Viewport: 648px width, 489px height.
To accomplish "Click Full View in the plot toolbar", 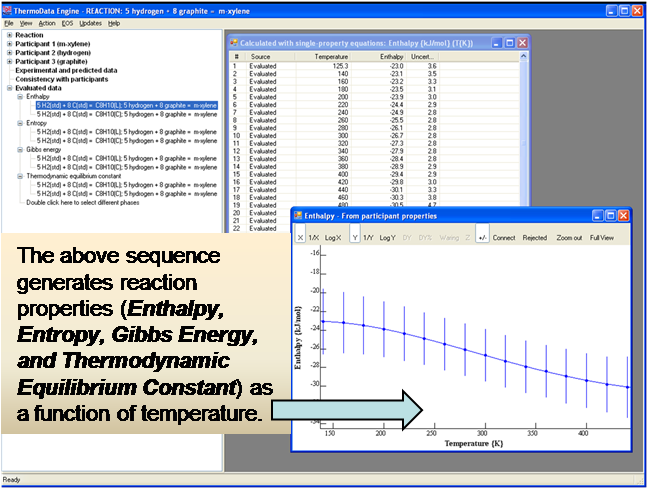I will tap(603, 237).
